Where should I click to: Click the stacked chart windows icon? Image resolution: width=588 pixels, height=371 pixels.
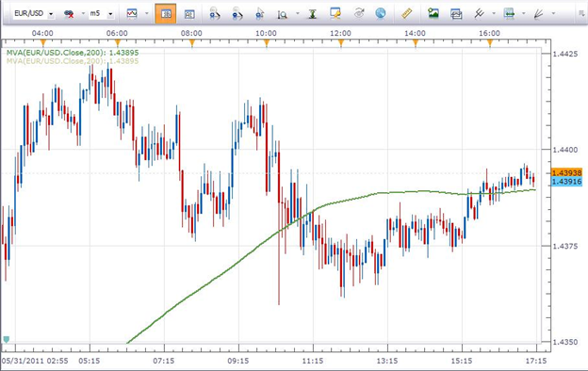pos(456,14)
